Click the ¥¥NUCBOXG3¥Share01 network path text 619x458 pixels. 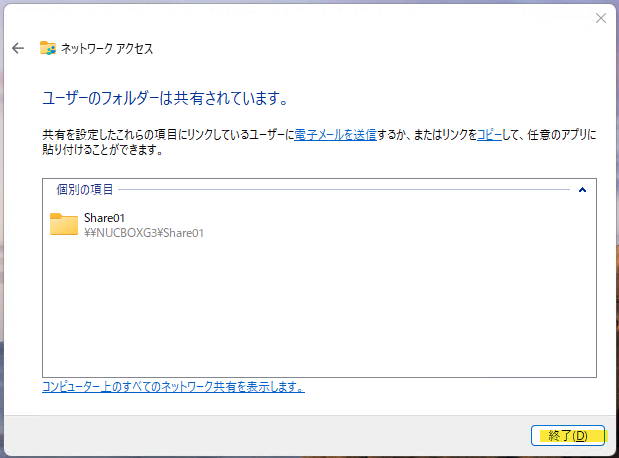[x=144, y=233]
